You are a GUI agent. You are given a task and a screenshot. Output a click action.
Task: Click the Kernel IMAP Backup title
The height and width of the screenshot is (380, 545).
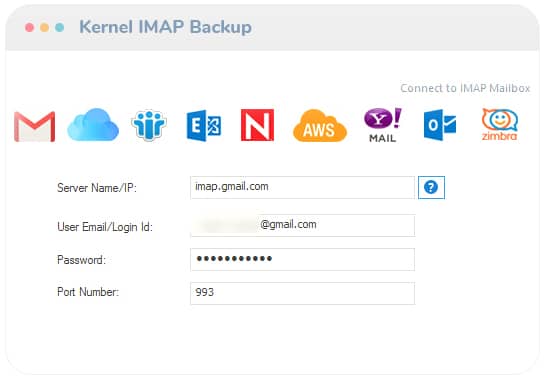pyautogui.click(x=165, y=27)
